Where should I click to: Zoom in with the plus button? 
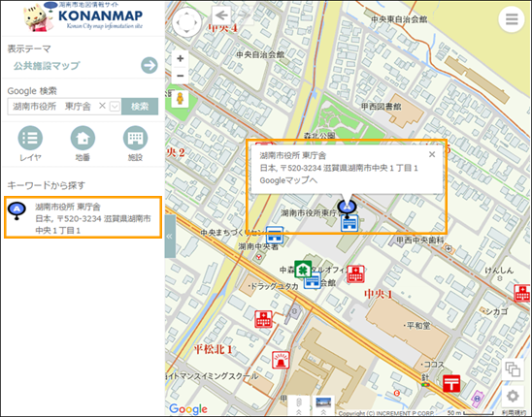click(x=181, y=58)
